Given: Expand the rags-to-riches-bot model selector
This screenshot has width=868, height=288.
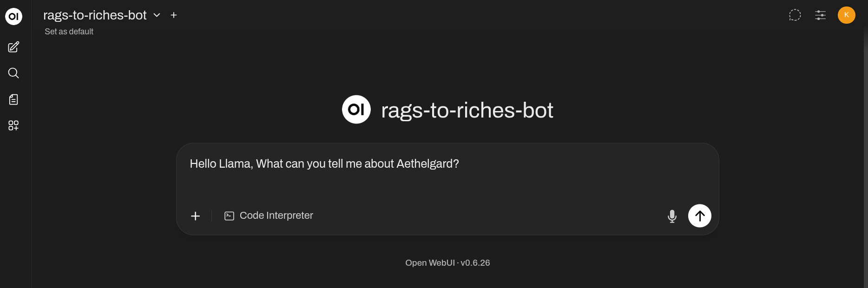Looking at the screenshot, I should (95, 15).
